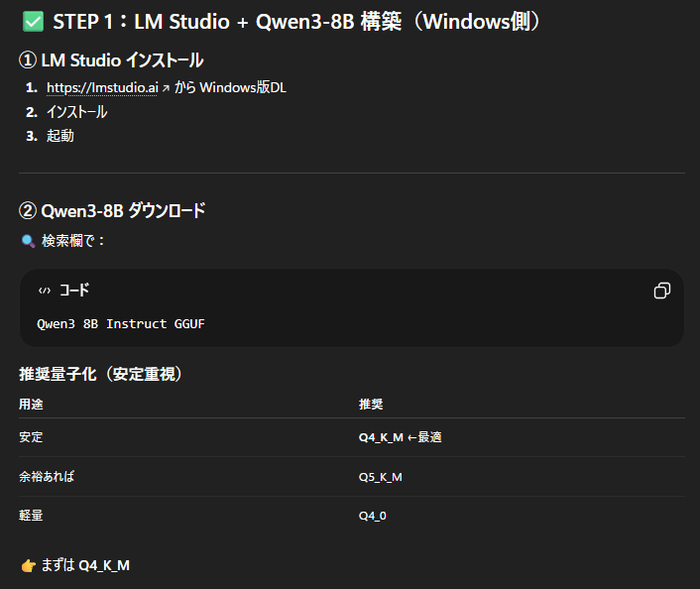700x589 pixels.
Task: Click the 推奨 table column header
Action: point(371,405)
